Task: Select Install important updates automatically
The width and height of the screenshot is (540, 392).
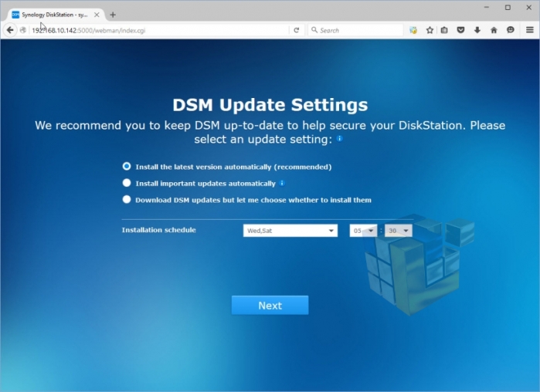Action: pyautogui.click(x=127, y=184)
